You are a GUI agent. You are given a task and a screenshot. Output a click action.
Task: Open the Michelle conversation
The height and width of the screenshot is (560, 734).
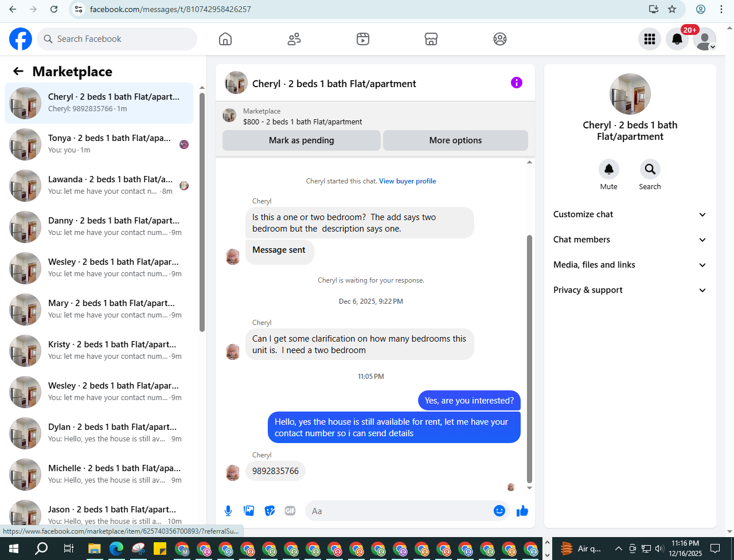99,475
